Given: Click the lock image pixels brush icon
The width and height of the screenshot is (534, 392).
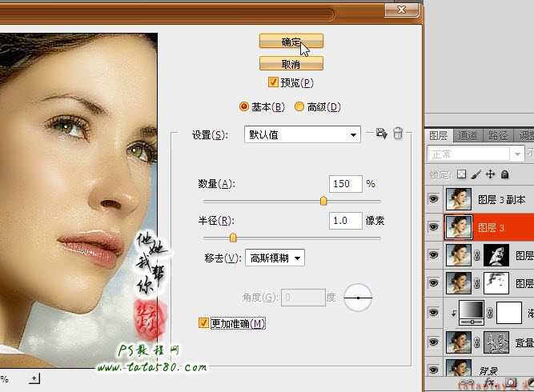Looking at the screenshot, I should coord(476,174).
